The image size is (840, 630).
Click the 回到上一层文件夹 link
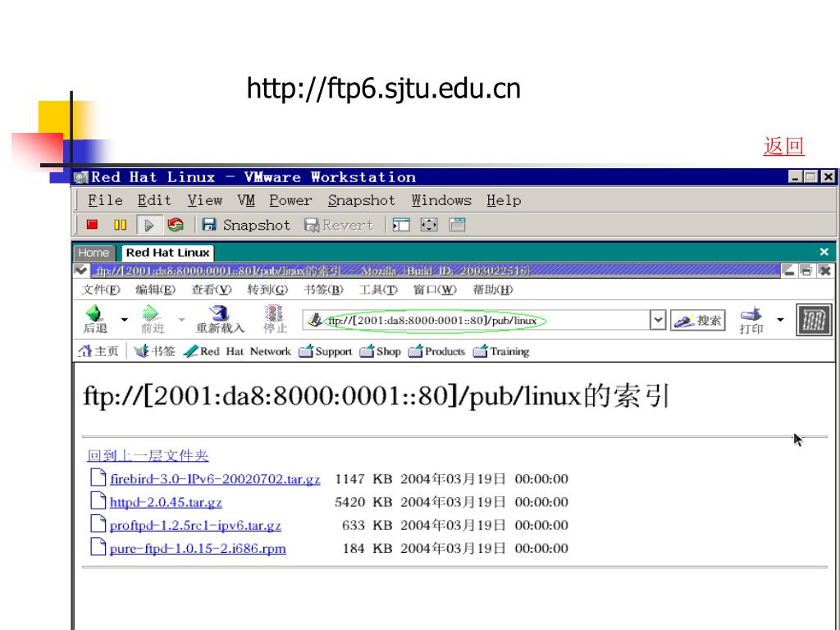(x=148, y=455)
